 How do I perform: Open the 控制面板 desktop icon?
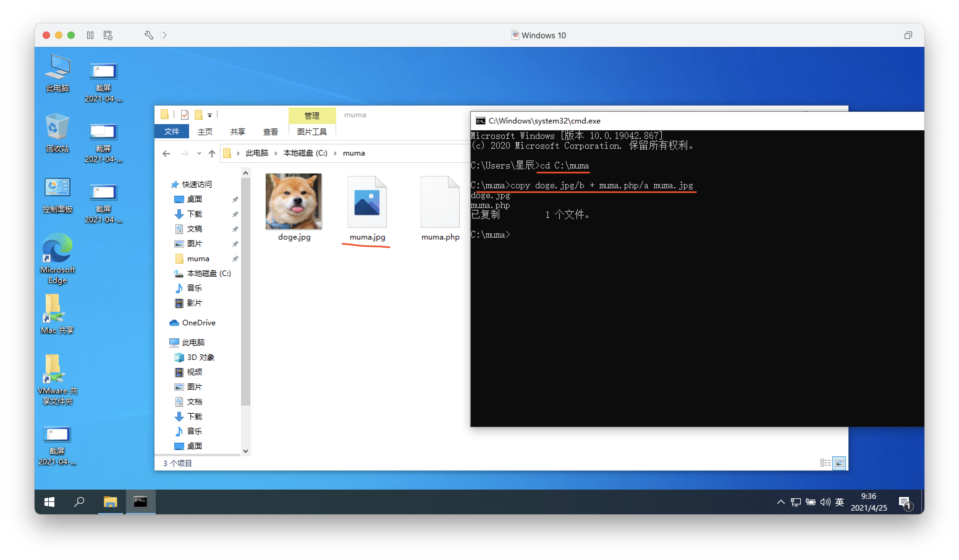pos(57,195)
